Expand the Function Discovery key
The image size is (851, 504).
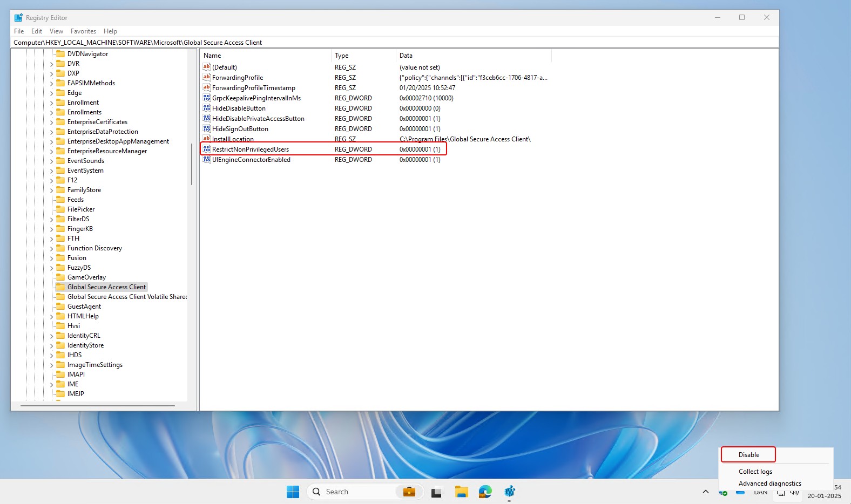click(x=52, y=248)
